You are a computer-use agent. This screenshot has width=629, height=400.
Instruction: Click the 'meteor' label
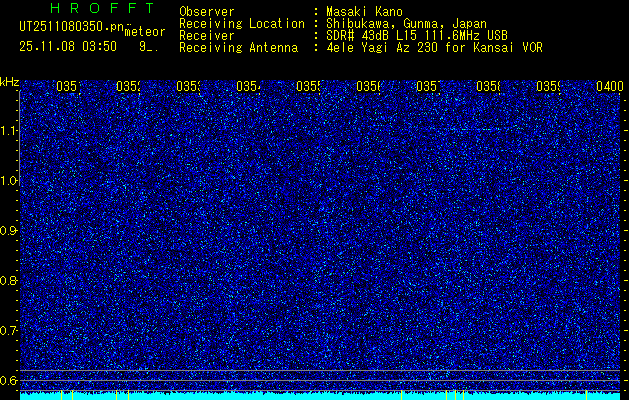[x=144, y=32]
